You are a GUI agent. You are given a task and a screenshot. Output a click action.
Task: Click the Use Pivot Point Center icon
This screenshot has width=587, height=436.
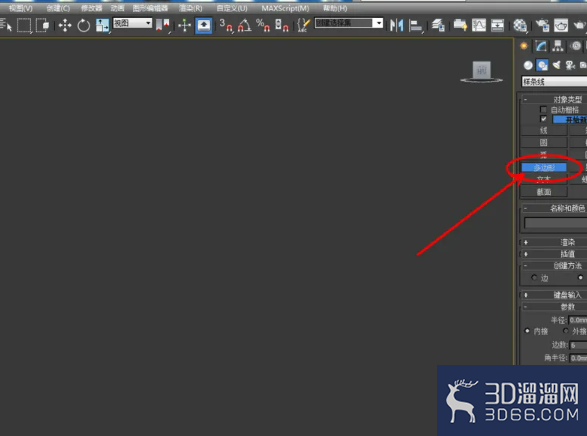(163, 25)
